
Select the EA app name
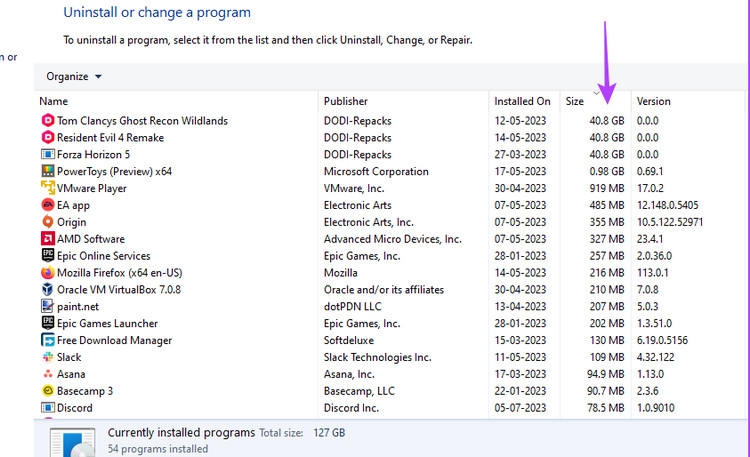point(73,205)
